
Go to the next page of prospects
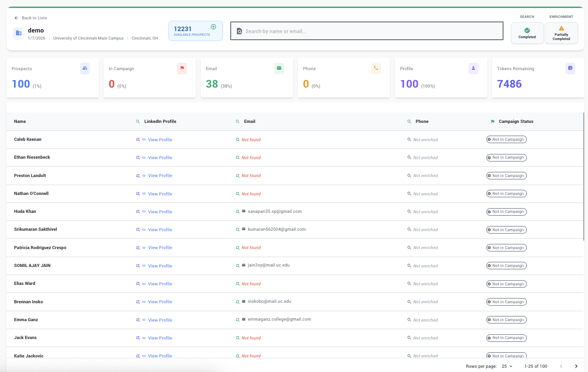point(576,366)
